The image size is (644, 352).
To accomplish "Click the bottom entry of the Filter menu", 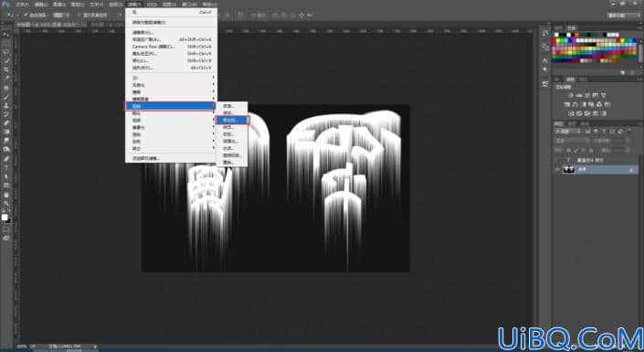I will click(146, 158).
